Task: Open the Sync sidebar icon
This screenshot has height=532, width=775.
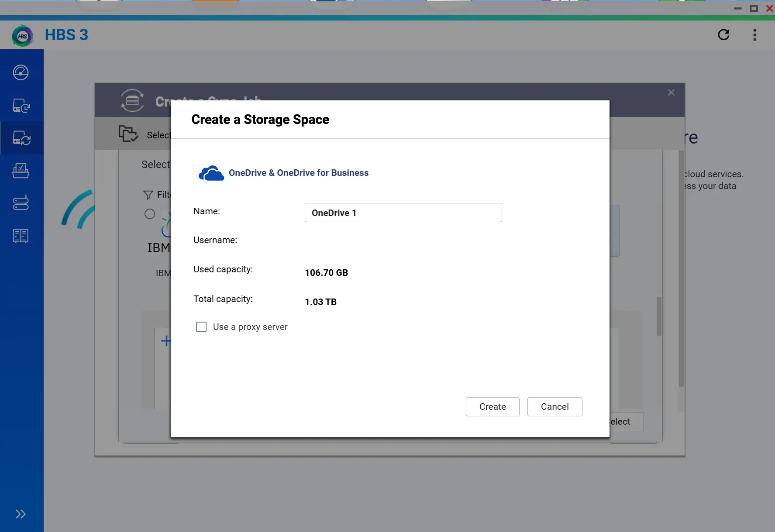Action: (x=21, y=138)
